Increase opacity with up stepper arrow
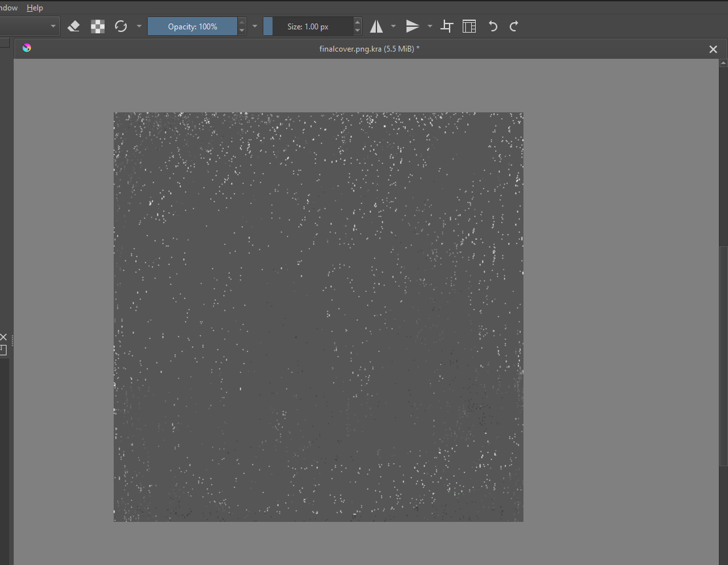This screenshot has height=565, width=728. (241, 22)
